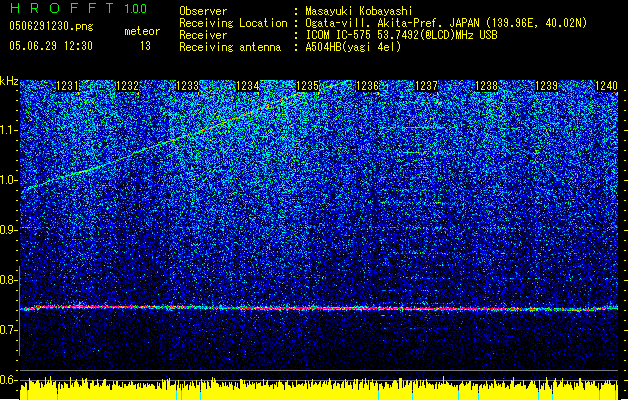Click the 1.1 kHz axis label

tap(9, 130)
